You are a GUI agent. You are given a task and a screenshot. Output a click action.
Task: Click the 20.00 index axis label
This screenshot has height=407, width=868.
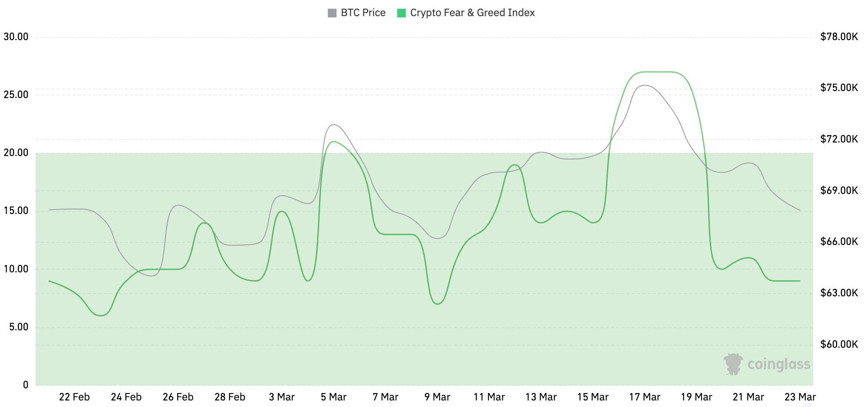tap(16, 153)
